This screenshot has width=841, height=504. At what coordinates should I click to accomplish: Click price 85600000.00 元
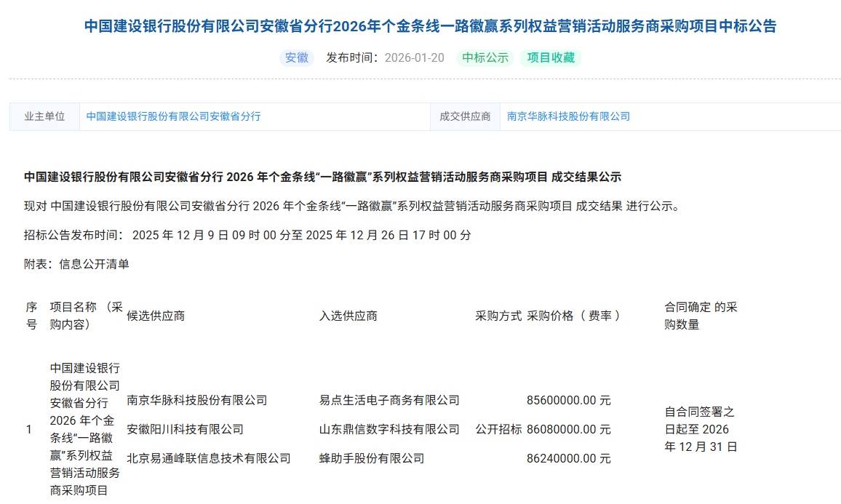(x=568, y=400)
